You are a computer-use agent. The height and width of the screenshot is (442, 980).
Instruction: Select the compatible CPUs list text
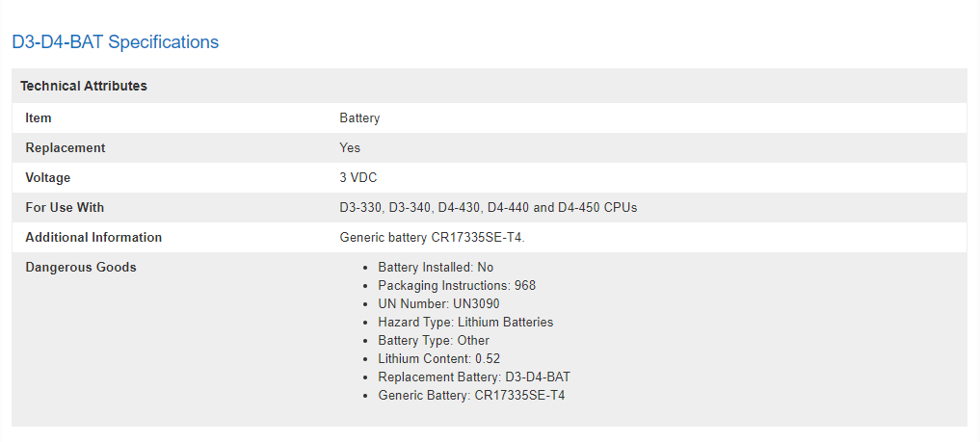(489, 208)
